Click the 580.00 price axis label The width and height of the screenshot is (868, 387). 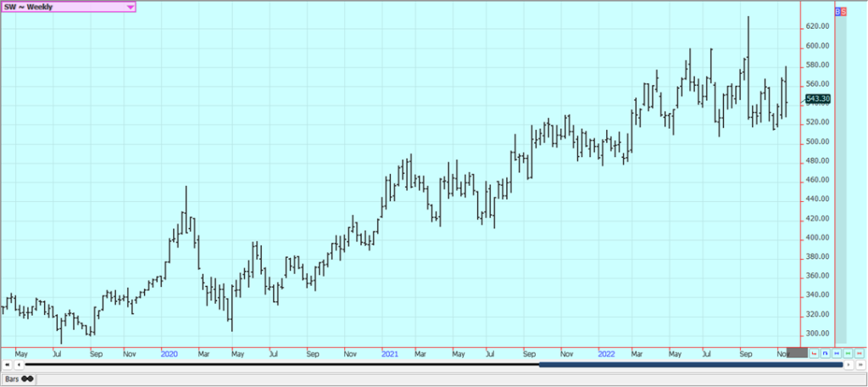click(x=817, y=64)
